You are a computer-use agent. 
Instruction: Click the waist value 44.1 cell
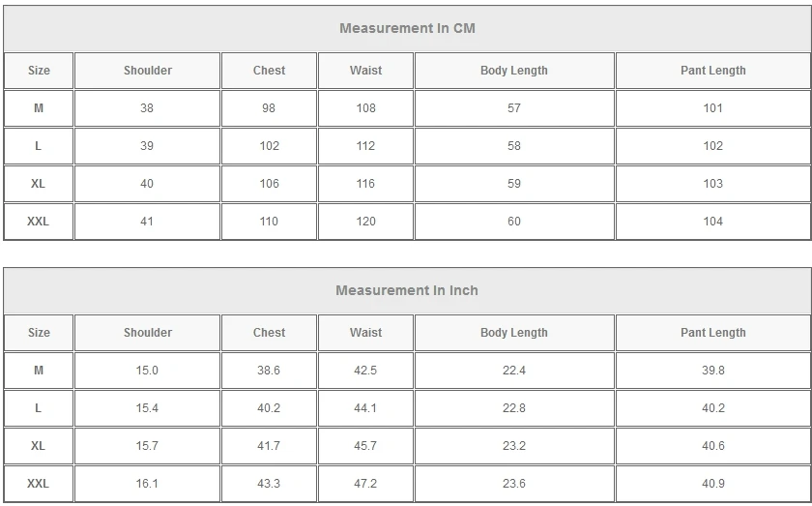(x=365, y=408)
